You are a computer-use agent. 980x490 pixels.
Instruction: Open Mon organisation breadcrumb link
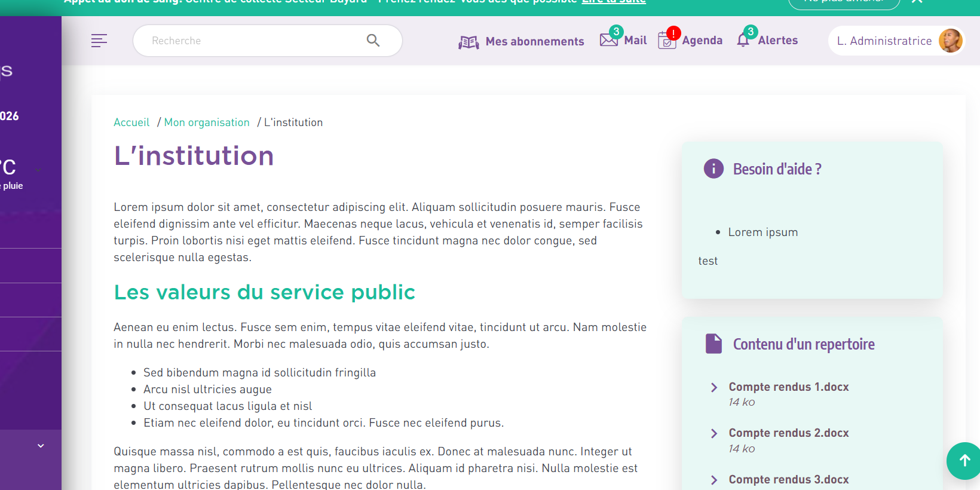click(207, 122)
